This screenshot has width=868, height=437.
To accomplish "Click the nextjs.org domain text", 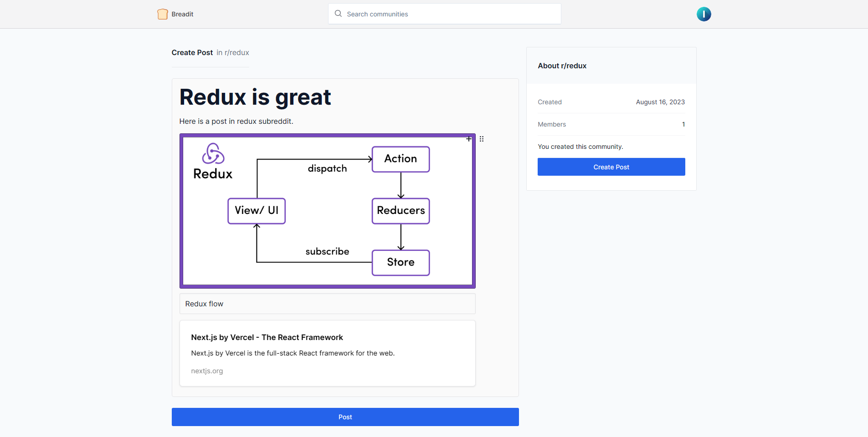I will pos(207,371).
